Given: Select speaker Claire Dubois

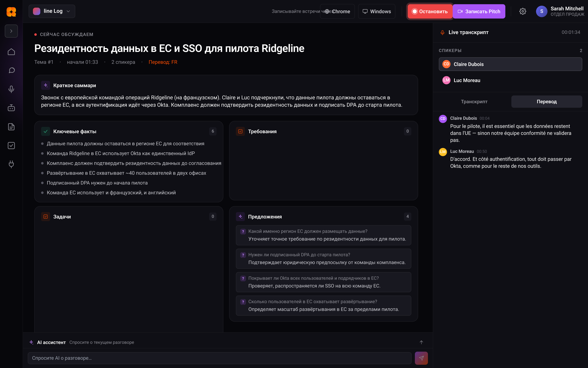Looking at the screenshot, I should (510, 64).
